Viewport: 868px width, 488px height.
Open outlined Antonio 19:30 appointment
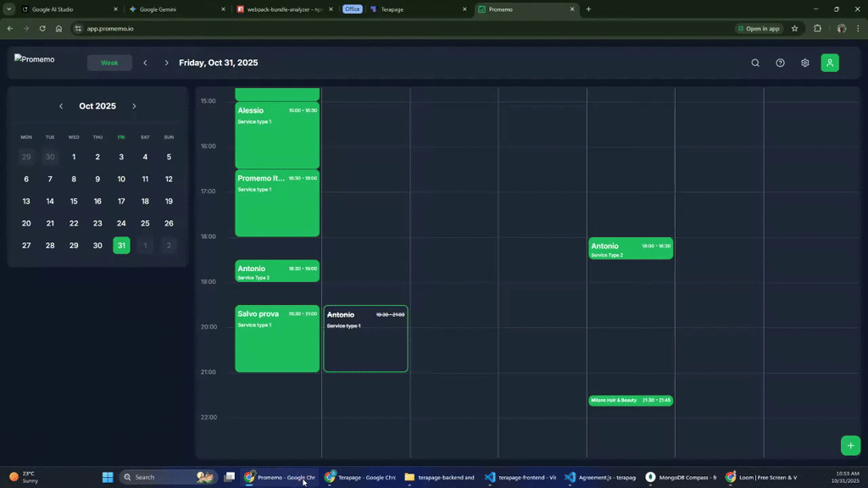tap(366, 339)
